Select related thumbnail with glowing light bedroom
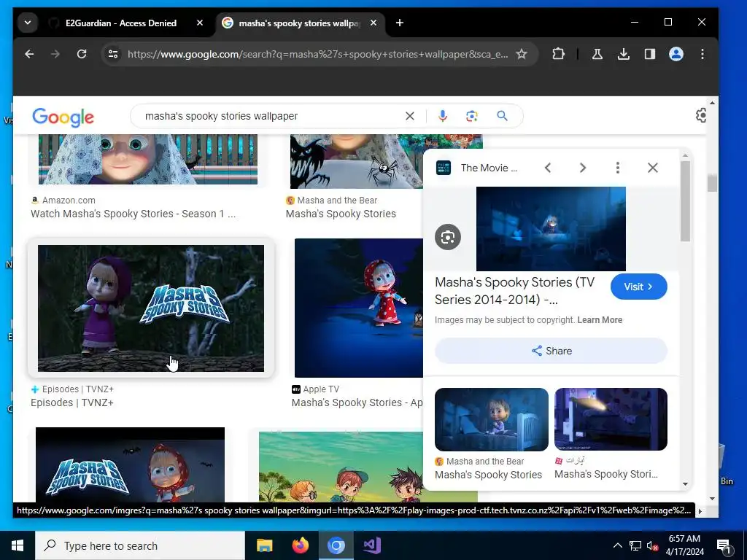This screenshot has width=747, height=560. click(611, 419)
